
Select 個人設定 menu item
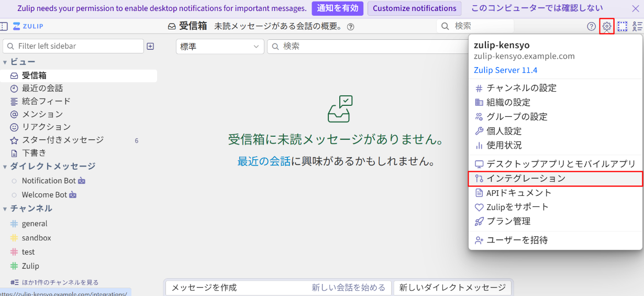(x=556, y=131)
